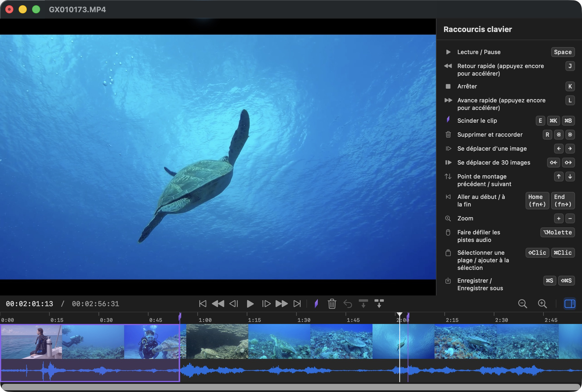This screenshot has height=392, width=582.
Task: Click the current timecode 00:02:01:13
Action: click(x=29, y=304)
